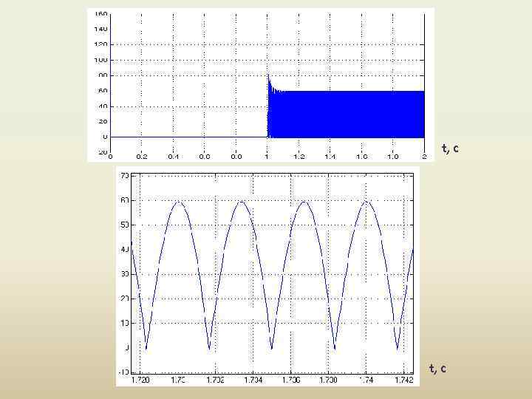Click the lower plot's "t, c" axis label
532x399 pixels.
click(437, 368)
